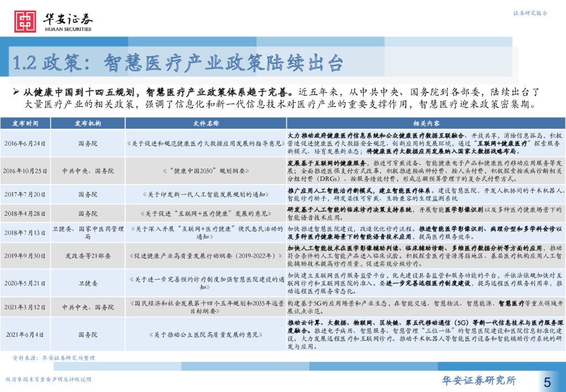The width and height of the screenshot is (566, 392).
Task: Click '国务院' in the 2016年6月24日 row
Action: (88, 144)
